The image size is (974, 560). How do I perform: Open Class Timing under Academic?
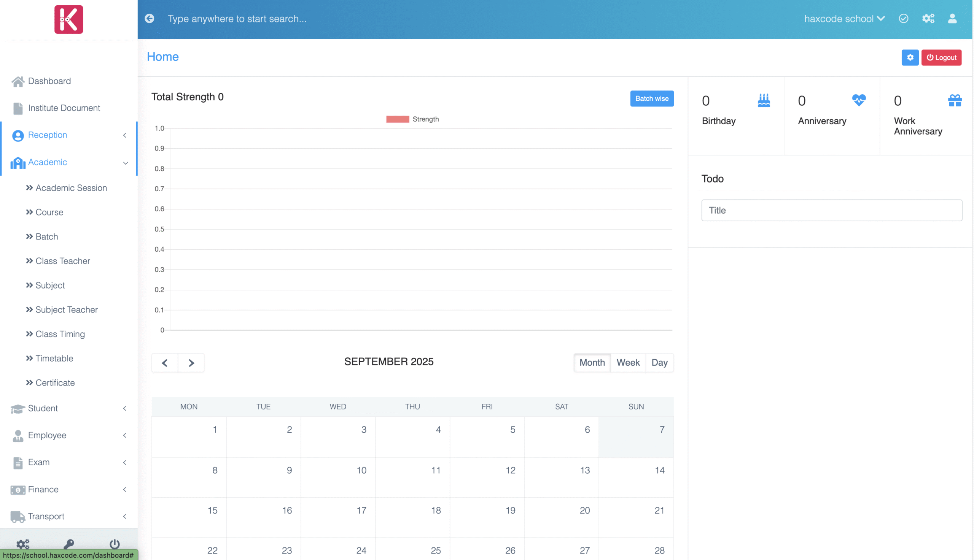pyautogui.click(x=60, y=334)
